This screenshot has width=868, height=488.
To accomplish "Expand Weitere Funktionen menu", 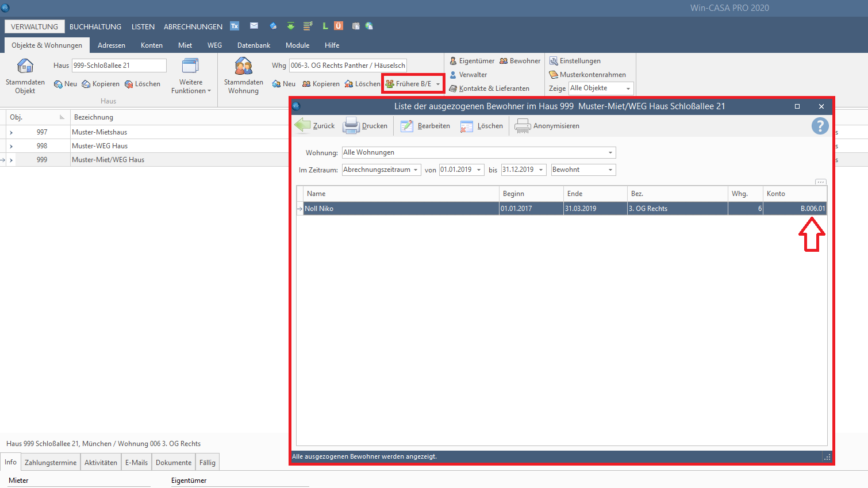I will tap(191, 76).
